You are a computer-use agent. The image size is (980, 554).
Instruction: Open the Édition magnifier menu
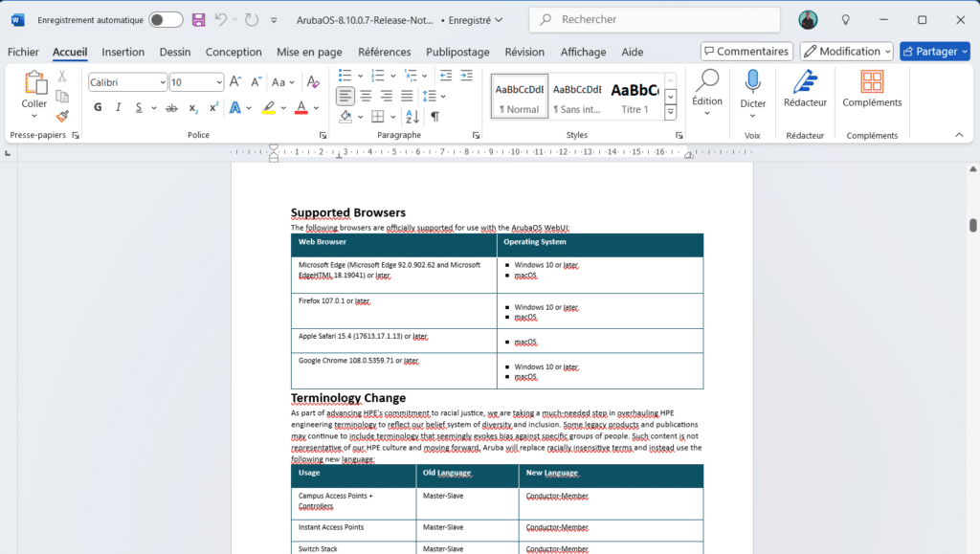point(707,93)
